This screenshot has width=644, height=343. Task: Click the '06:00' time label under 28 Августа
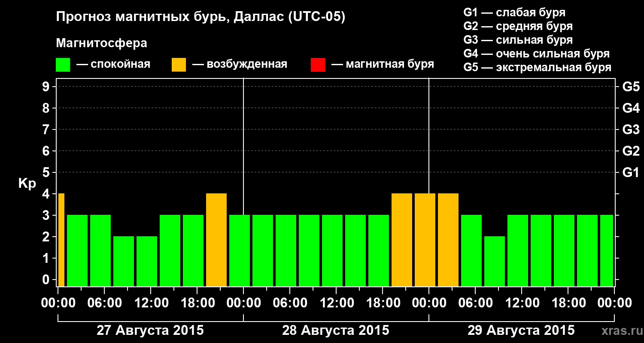[290, 303]
